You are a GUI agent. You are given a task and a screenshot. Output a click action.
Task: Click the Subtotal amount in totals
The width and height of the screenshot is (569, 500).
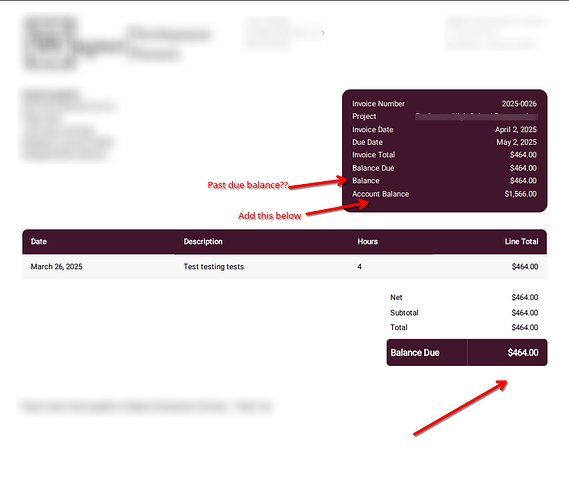point(525,313)
